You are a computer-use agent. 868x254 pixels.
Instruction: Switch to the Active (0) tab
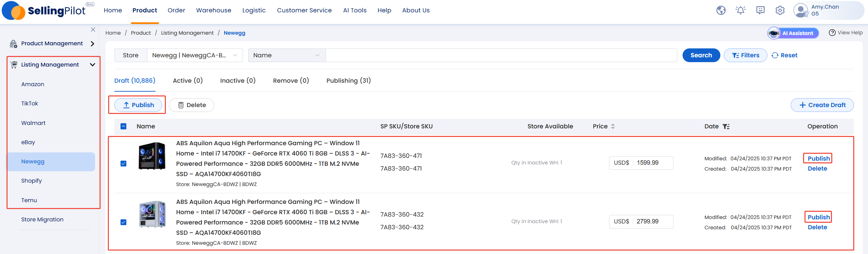click(x=188, y=81)
